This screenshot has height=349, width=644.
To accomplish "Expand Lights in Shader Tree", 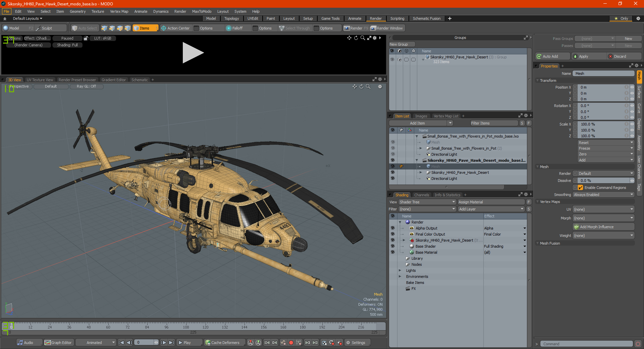I will [x=400, y=270].
